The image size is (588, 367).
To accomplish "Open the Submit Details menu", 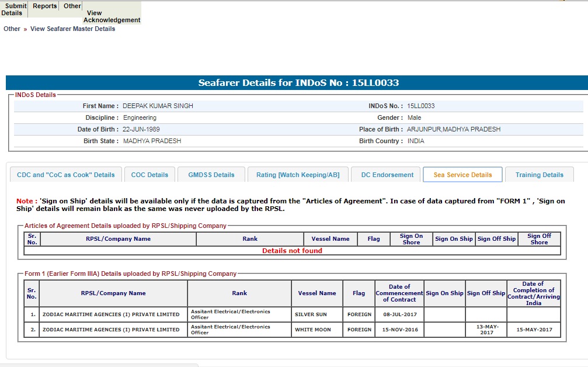I will tap(14, 9).
